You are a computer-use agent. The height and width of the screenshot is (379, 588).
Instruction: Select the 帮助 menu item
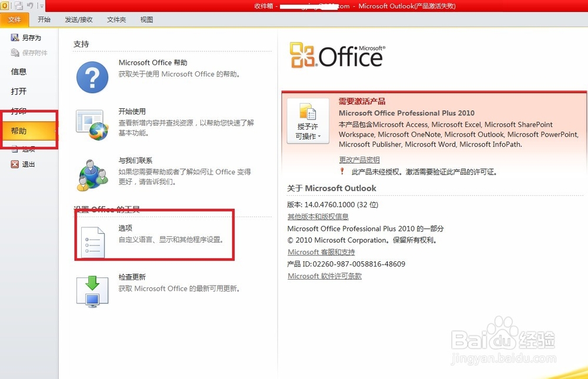[29, 131]
